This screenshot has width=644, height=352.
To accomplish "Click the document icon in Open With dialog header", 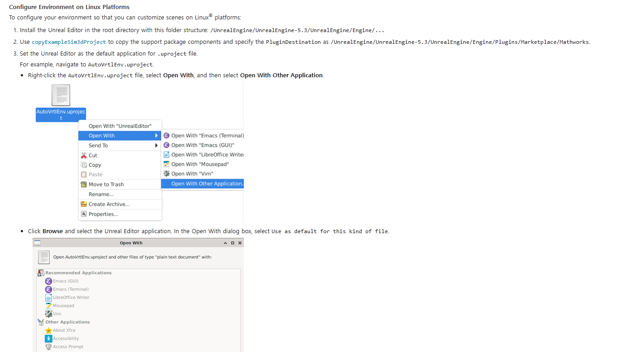I will (44, 257).
